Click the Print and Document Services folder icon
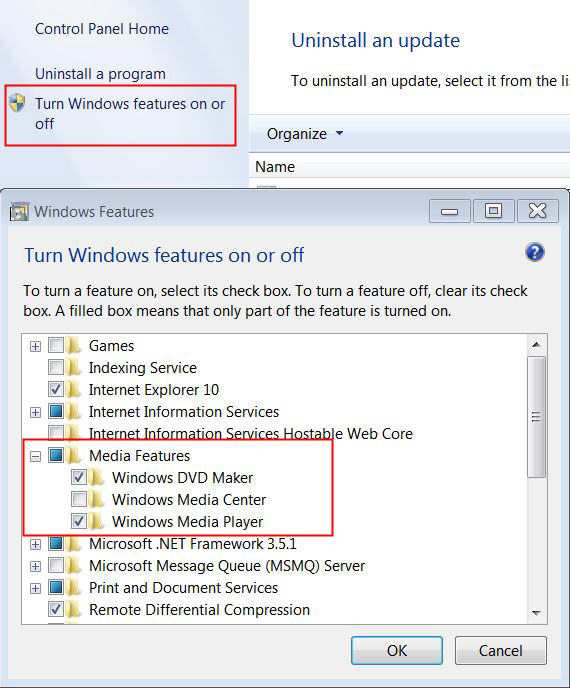 coord(74,588)
